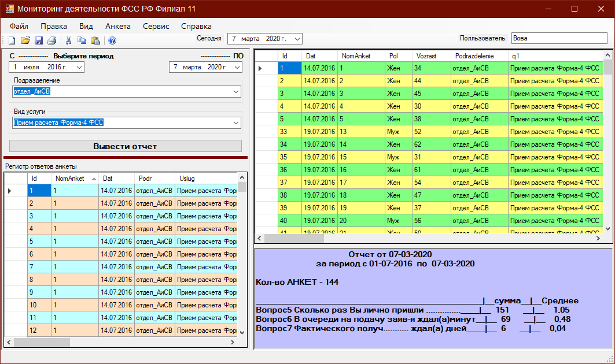Open the Вид menu
Image resolution: width=615 pixels, height=364 pixels.
pos(86,26)
